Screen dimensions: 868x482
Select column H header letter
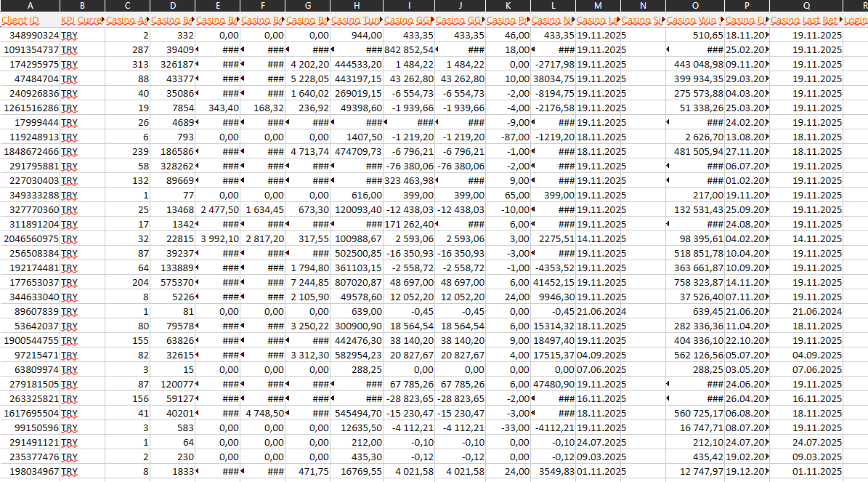(356, 6)
